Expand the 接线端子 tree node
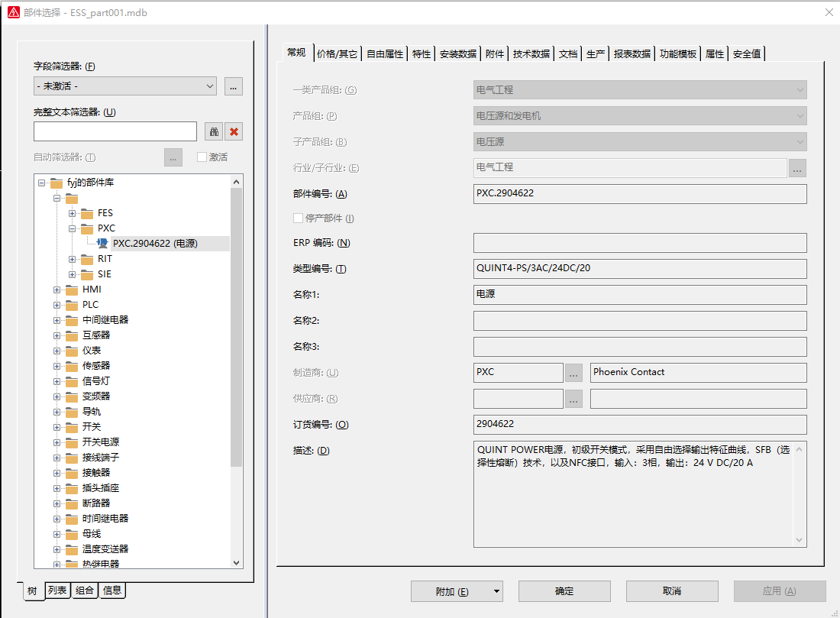Screen dimensions: 840x618 click(57, 458)
